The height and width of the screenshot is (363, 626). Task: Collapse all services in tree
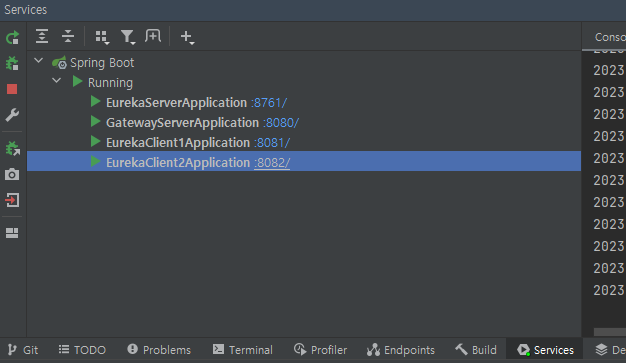coord(68,36)
